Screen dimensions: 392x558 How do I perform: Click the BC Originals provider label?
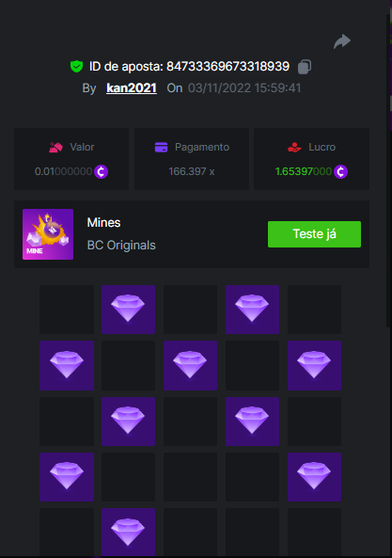coord(121,246)
